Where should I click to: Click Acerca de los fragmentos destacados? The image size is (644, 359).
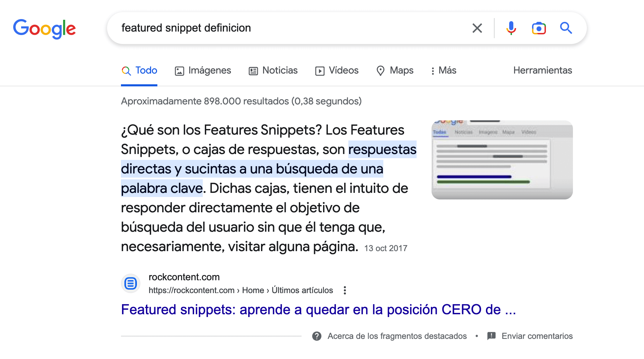pyautogui.click(x=397, y=336)
